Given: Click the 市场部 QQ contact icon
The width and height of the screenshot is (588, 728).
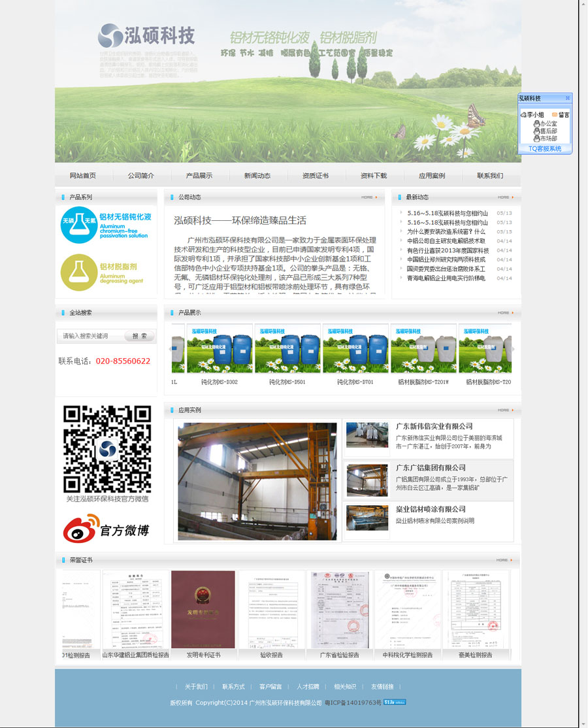Looking at the screenshot, I should 537,139.
